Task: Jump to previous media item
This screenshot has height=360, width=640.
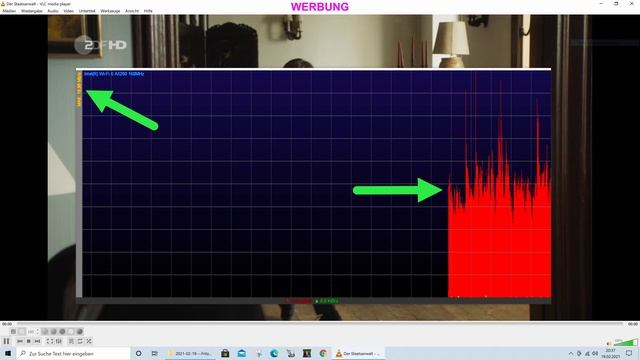Action: click(x=20, y=341)
